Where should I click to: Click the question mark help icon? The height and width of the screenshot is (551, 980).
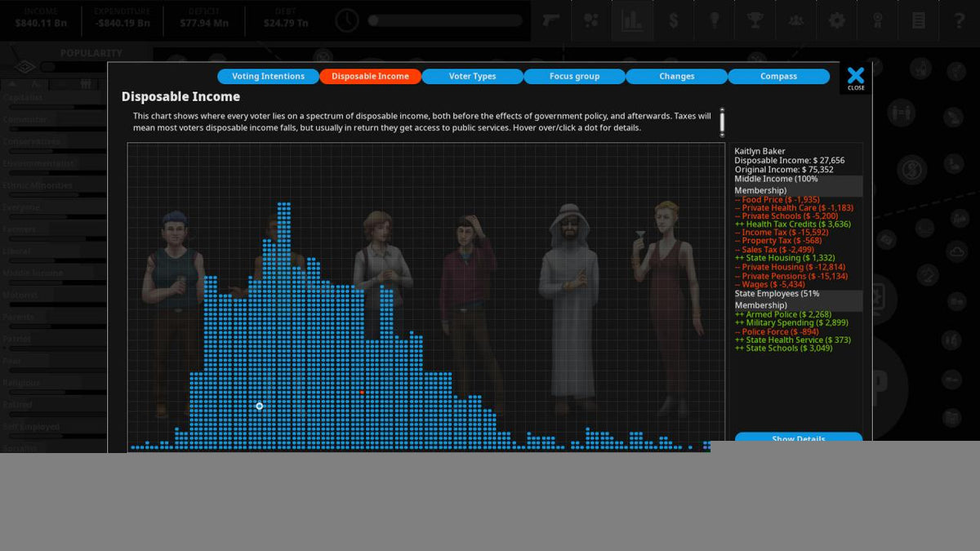[960, 20]
